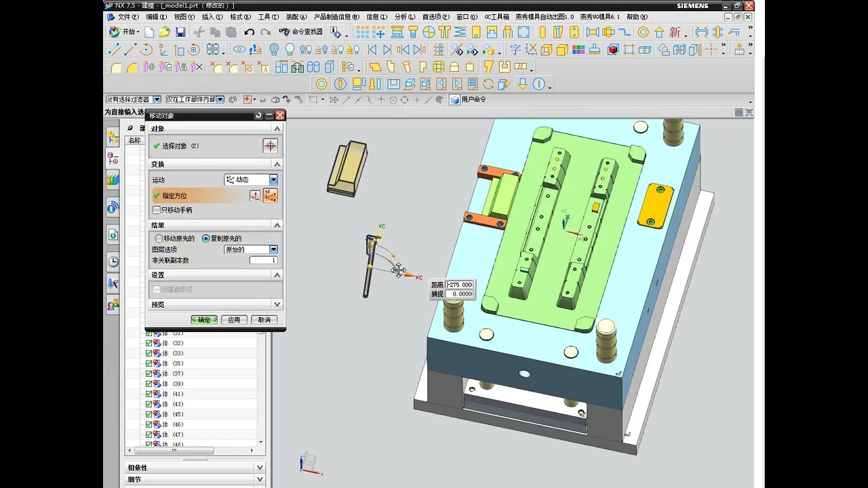
Task: Click the first light bulb icon
Action: pyautogui.click(x=274, y=49)
